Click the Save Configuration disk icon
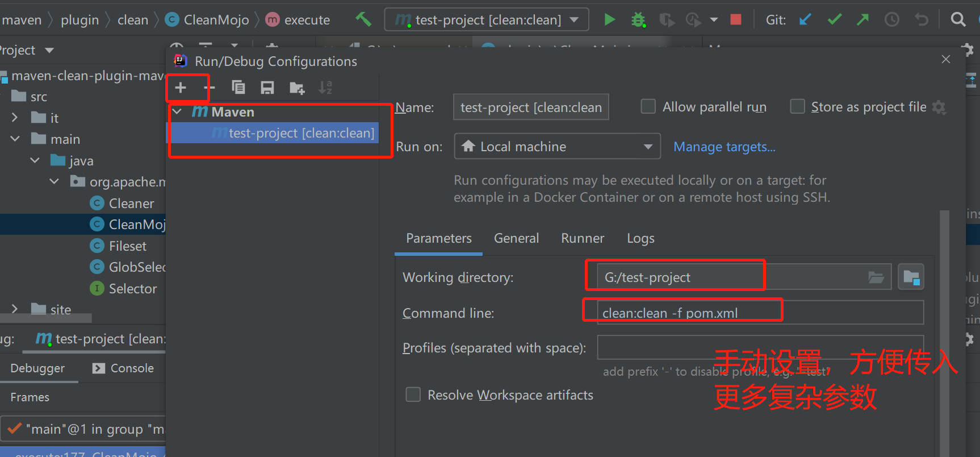This screenshot has width=980, height=457. click(x=267, y=88)
